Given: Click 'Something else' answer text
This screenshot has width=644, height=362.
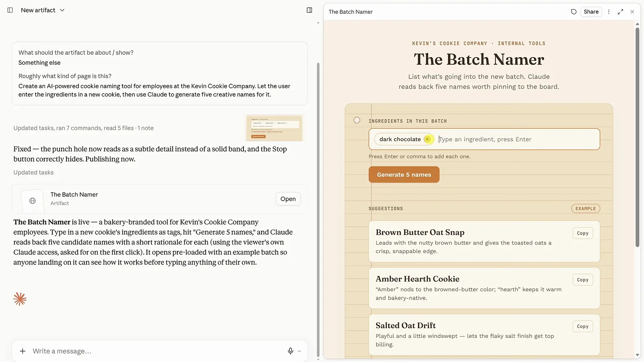Looking at the screenshot, I should click(39, 62).
